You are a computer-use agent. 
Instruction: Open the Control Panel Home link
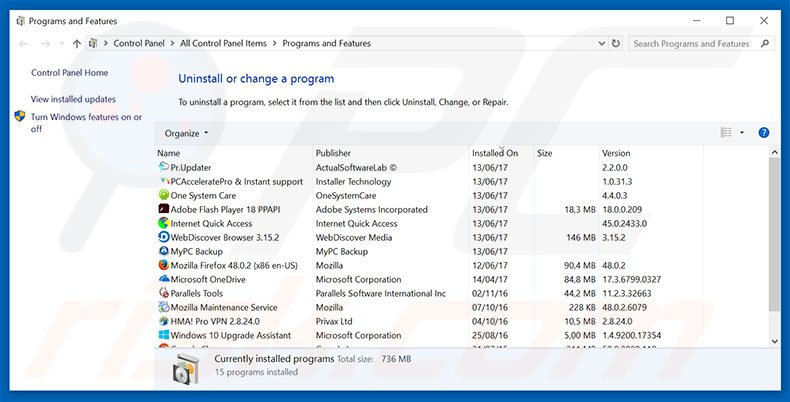70,73
